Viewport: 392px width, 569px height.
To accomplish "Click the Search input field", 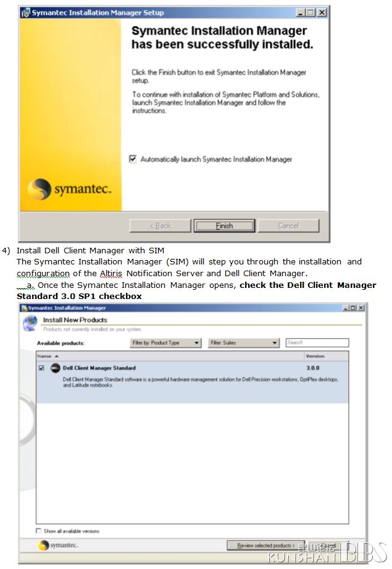I will click(x=317, y=342).
